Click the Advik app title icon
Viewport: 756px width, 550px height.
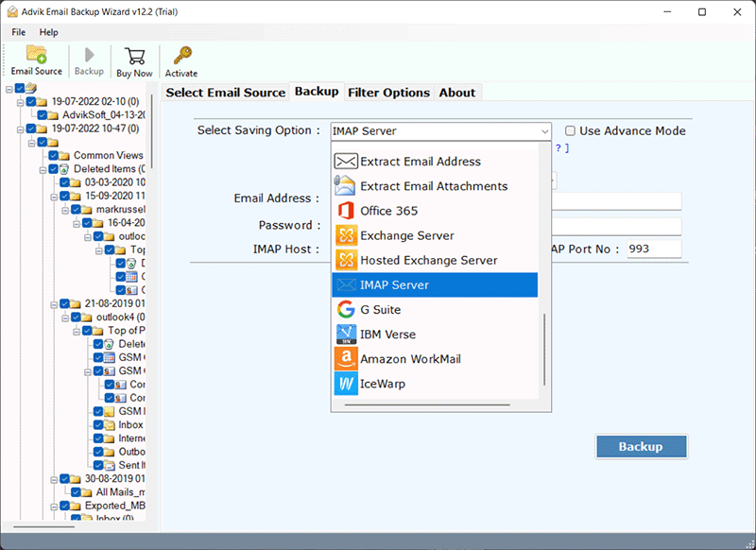click(x=12, y=11)
